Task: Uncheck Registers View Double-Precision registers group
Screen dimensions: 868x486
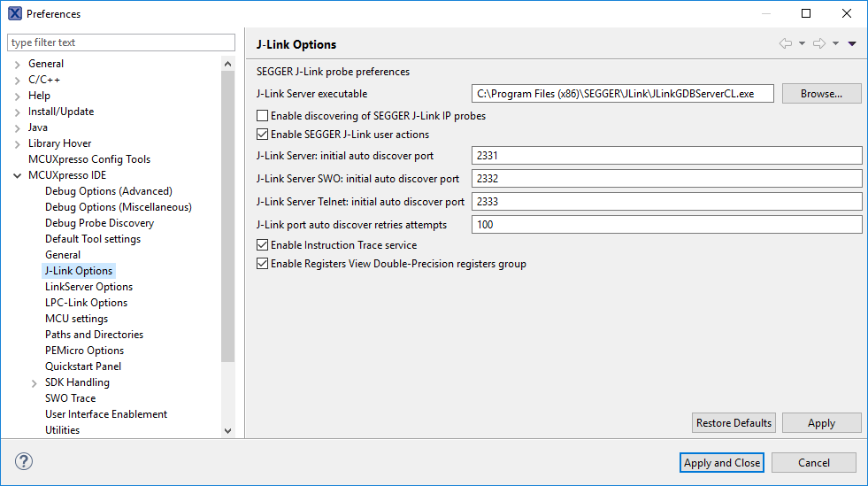Action: [x=262, y=264]
